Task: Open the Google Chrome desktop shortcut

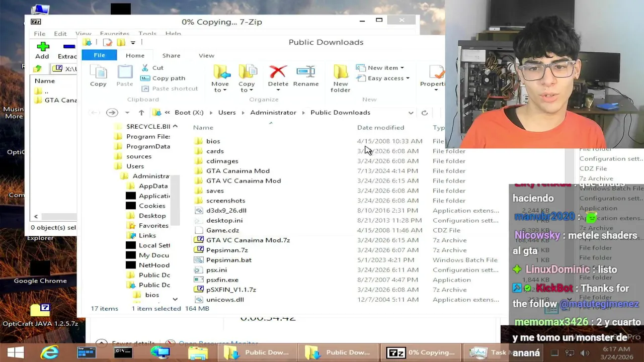Action: coord(40,273)
